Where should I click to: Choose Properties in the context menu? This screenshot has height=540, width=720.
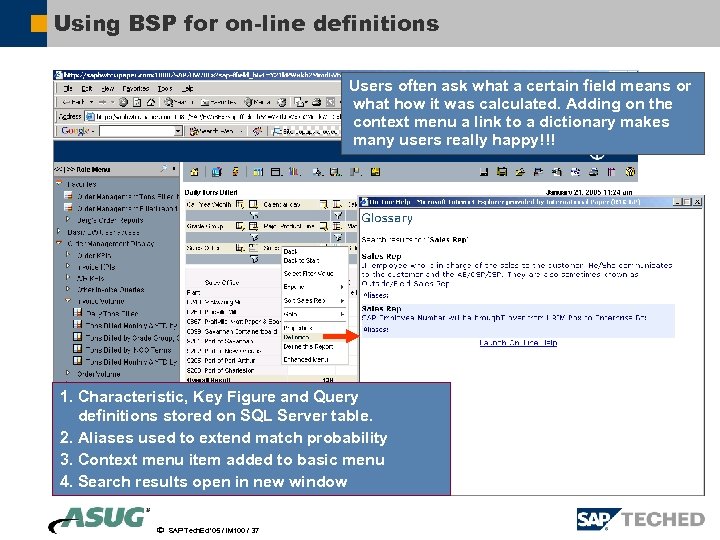point(298,328)
